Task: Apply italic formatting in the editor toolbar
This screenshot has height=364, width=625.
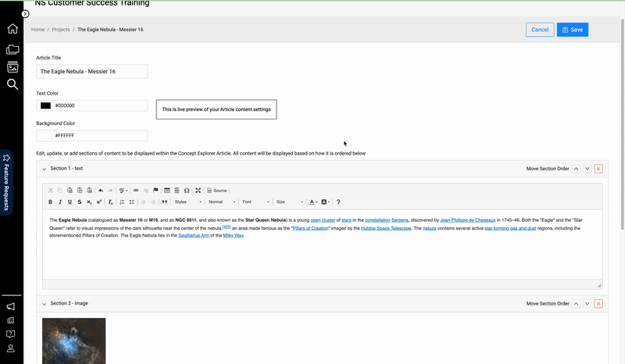Action: click(60, 202)
